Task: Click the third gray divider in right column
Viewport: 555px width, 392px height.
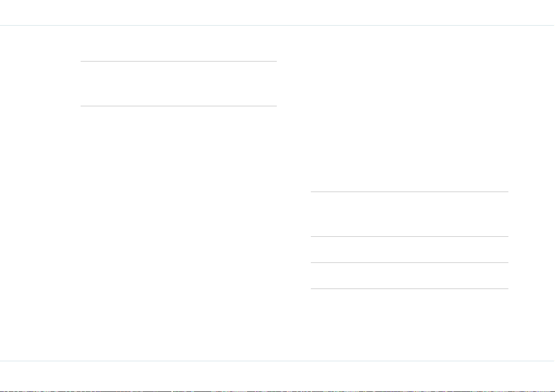Action: point(410,263)
